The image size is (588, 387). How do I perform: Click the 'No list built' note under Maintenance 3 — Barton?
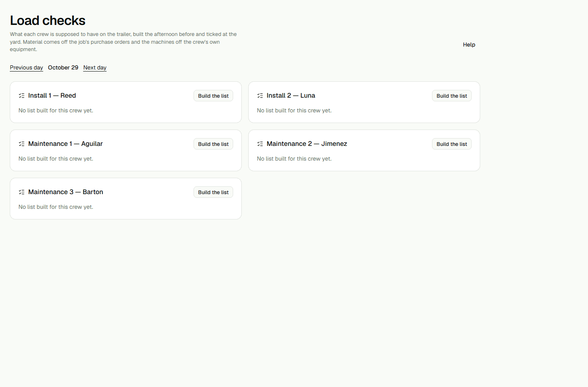click(56, 207)
